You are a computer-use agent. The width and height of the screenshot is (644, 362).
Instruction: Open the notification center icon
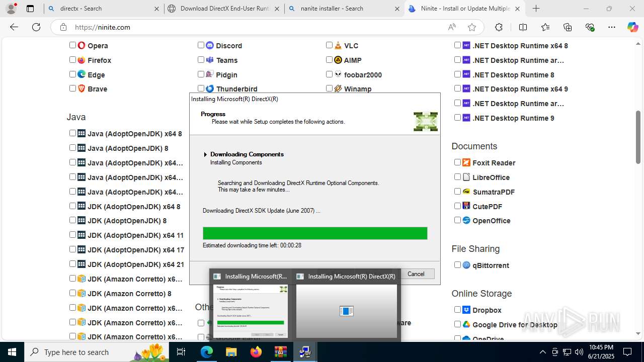(x=627, y=352)
